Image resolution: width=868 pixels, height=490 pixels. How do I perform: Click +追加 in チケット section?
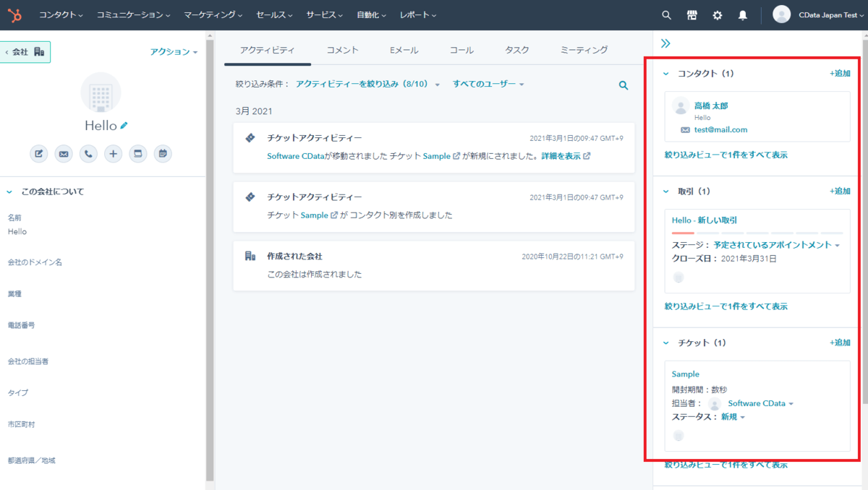(x=840, y=343)
